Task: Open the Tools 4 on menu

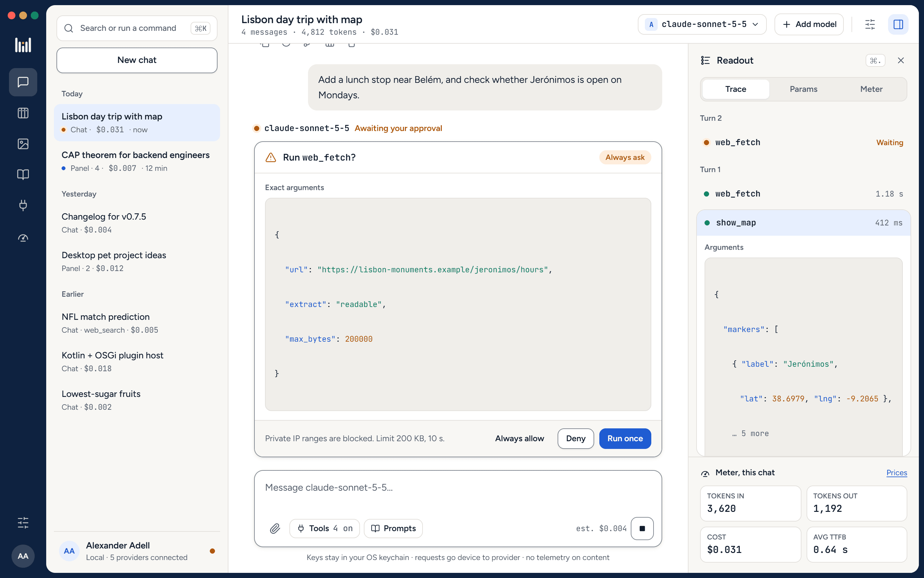Action: (325, 528)
